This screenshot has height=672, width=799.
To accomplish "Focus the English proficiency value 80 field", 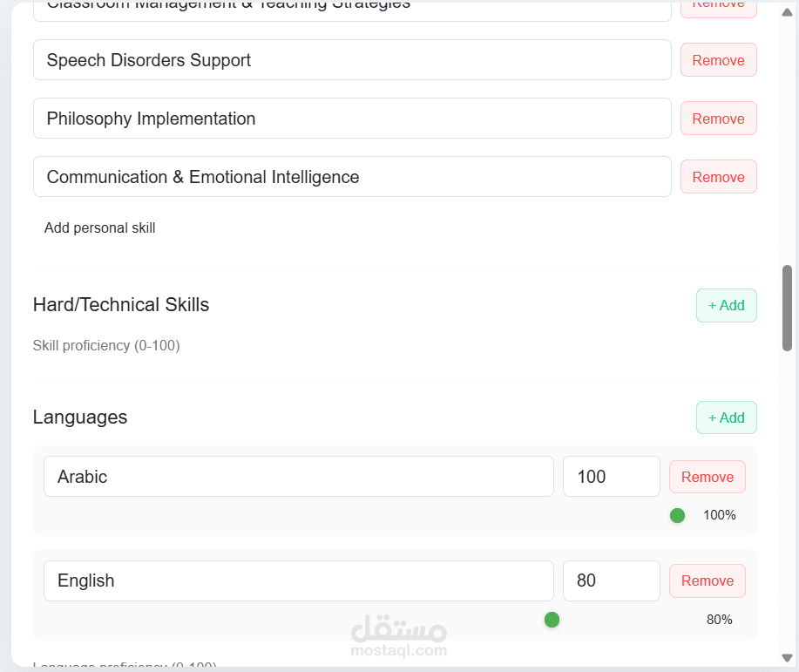I will point(611,580).
